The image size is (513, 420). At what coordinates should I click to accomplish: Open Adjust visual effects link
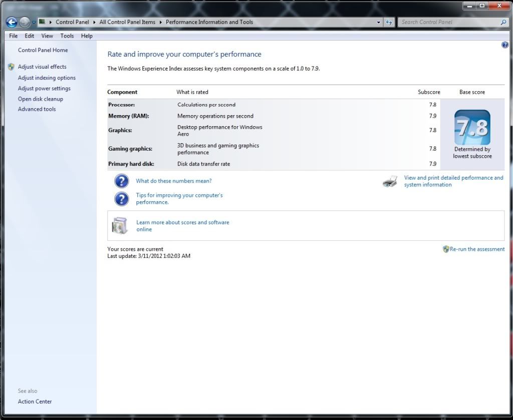tap(42, 67)
